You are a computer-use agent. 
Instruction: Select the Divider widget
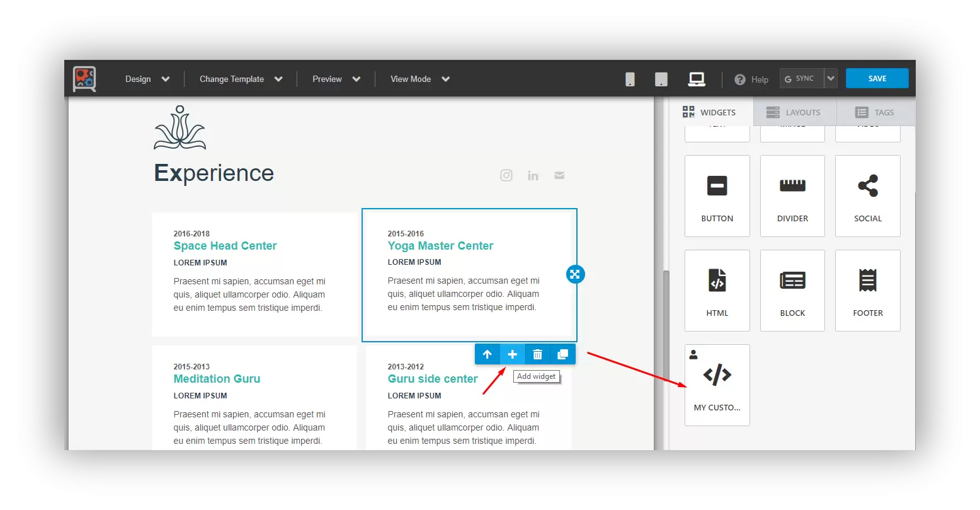click(792, 196)
